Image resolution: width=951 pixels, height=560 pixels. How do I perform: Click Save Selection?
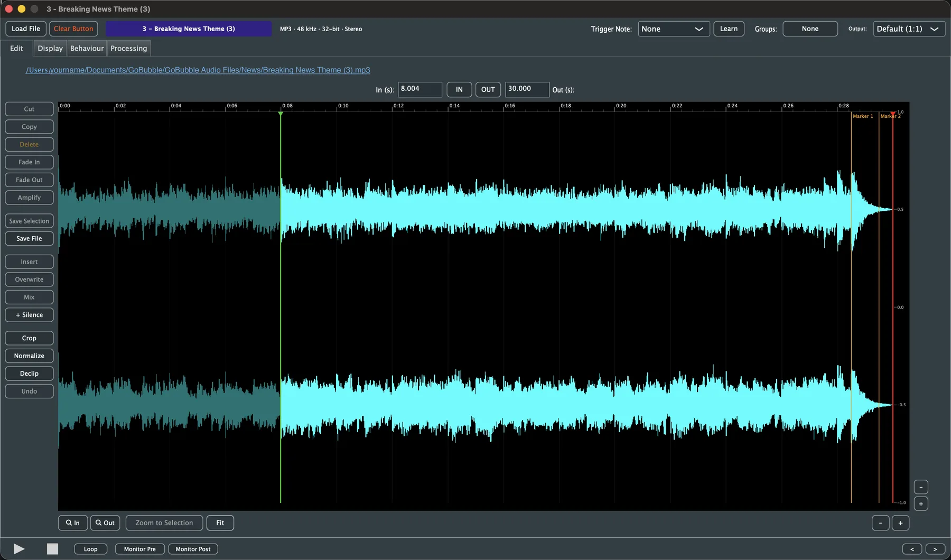[29, 221]
